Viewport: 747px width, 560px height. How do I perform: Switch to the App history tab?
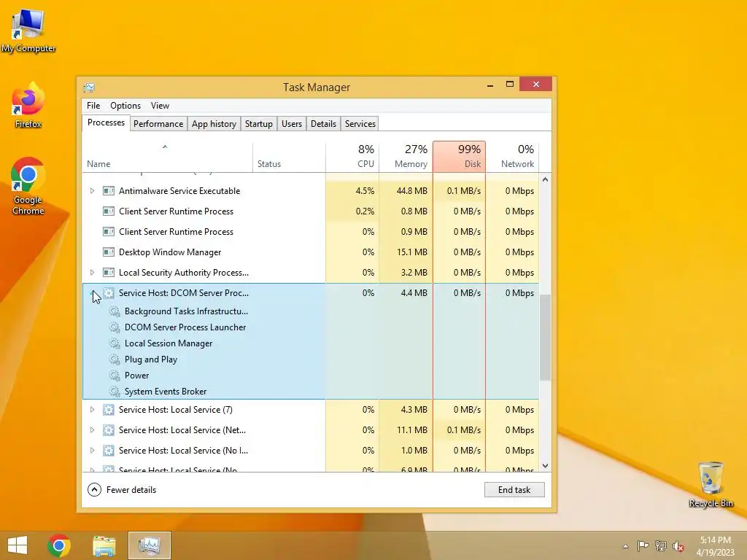(214, 124)
